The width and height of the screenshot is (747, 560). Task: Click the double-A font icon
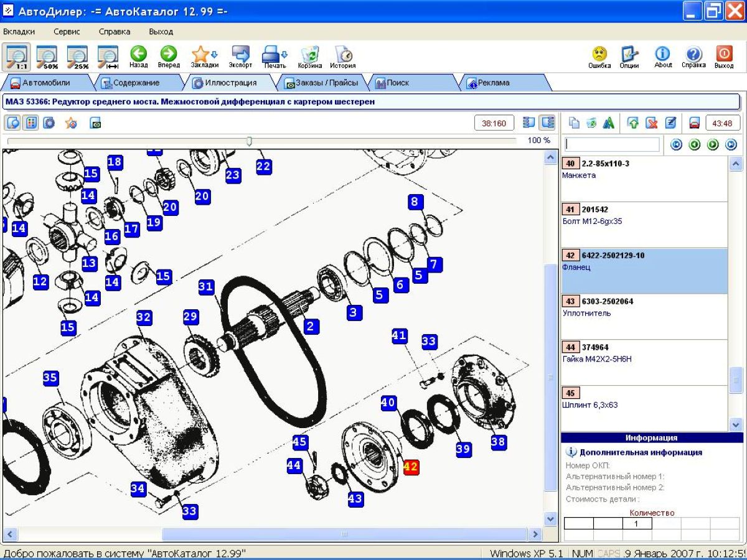(609, 123)
